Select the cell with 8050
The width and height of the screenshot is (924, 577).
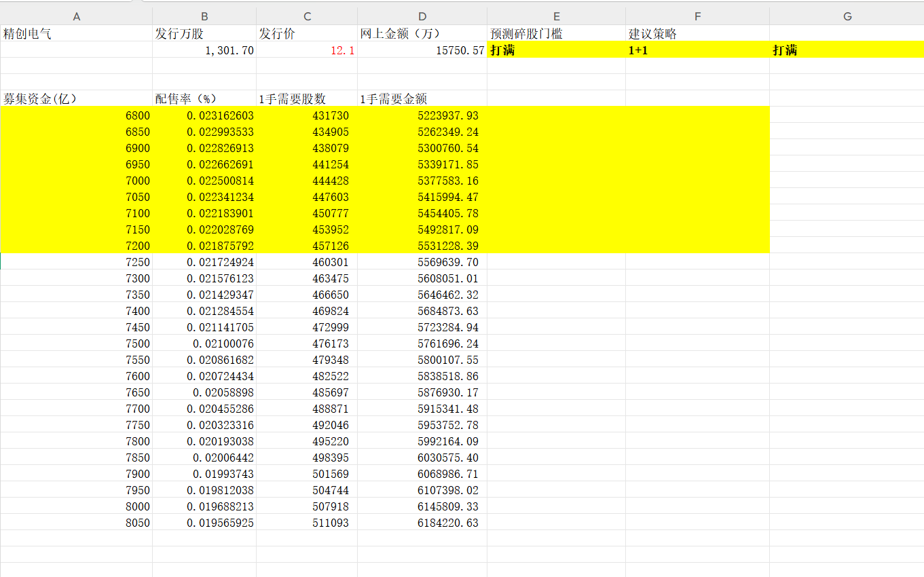(x=76, y=523)
